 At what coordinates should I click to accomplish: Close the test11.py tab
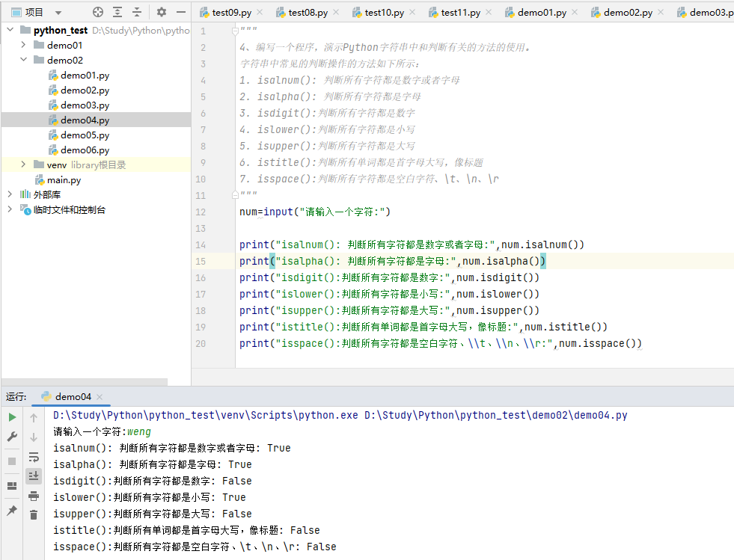[489, 12]
